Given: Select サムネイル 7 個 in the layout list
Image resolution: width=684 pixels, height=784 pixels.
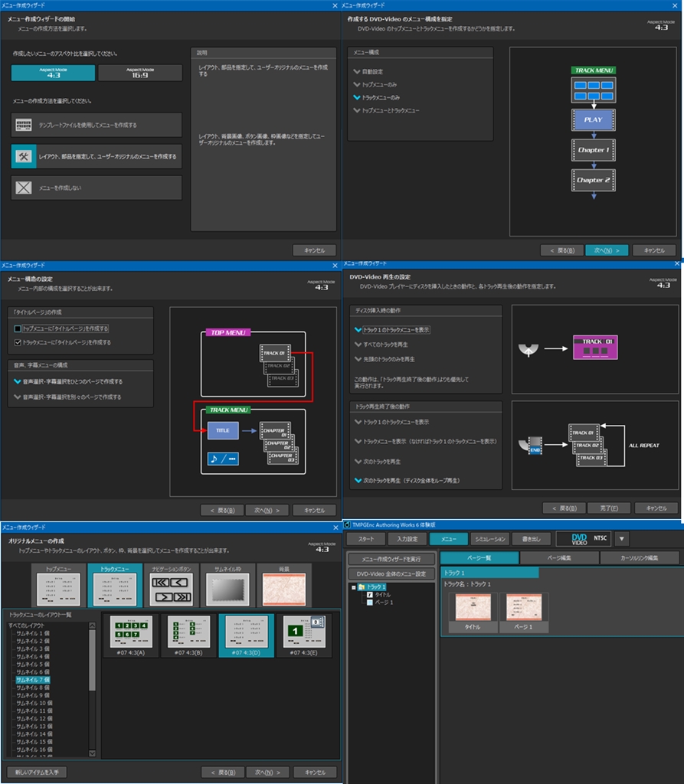Looking at the screenshot, I should coord(33,680).
